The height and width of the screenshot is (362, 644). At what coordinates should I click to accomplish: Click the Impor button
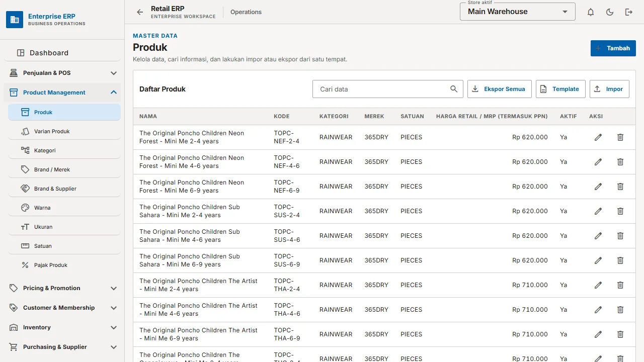[x=609, y=89]
